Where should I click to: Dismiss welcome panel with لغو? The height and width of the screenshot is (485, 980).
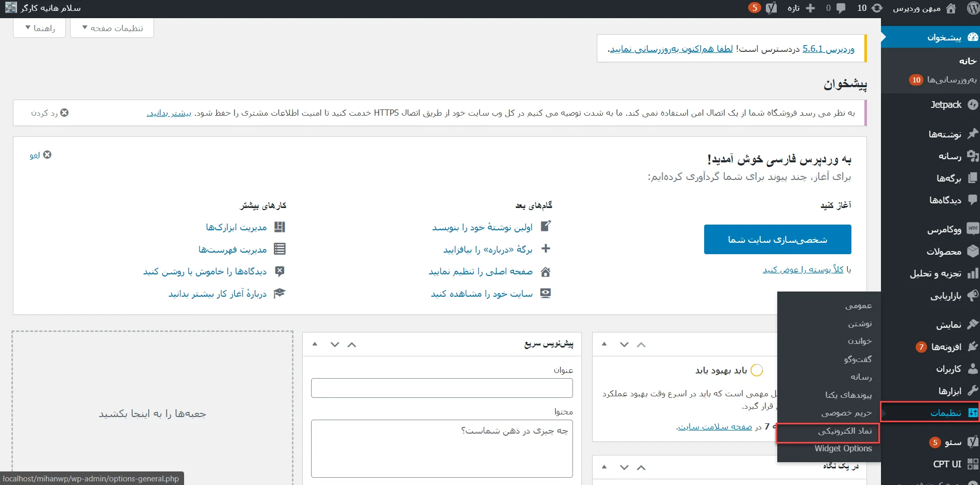(x=40, y=155)
